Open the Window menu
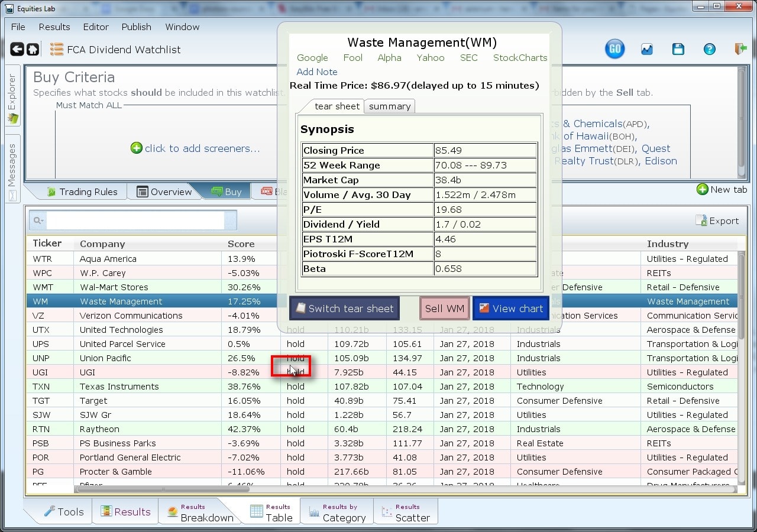 point(182,27)
